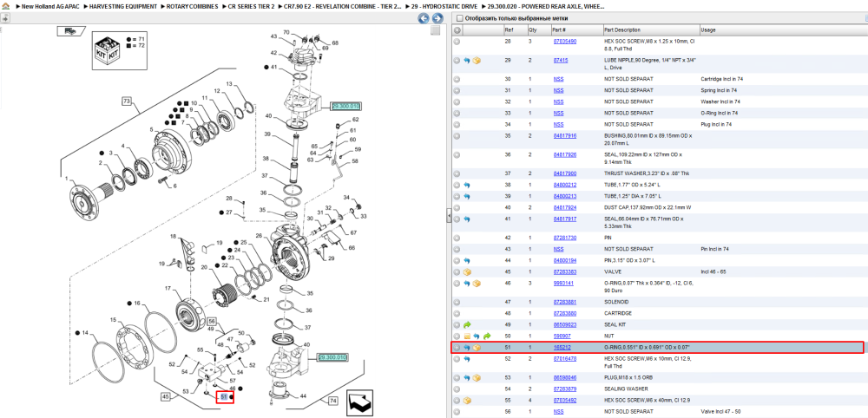Click the panel splitter collapse handle

[x=449, y=218]
